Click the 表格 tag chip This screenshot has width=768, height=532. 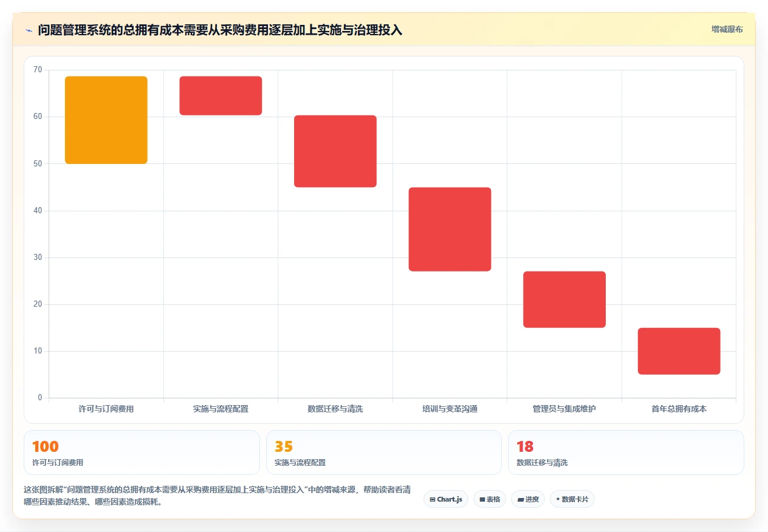[490, 499]
